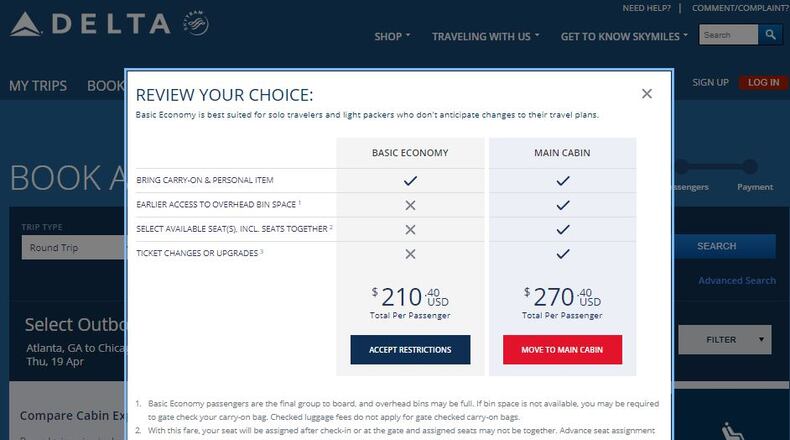Expand Get To Know SkyMiles menu

[x=625, y=37]
